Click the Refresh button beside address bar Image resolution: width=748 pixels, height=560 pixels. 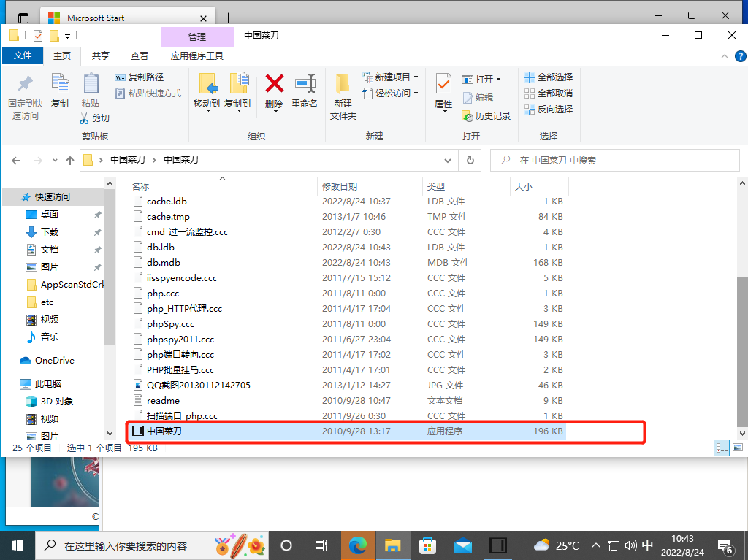[470, 161]
